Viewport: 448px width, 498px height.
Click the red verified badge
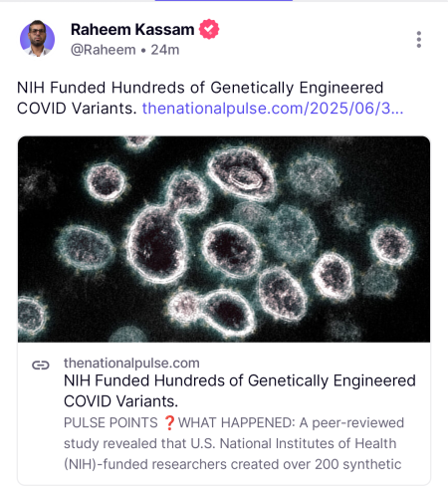[x=209, y=29]
